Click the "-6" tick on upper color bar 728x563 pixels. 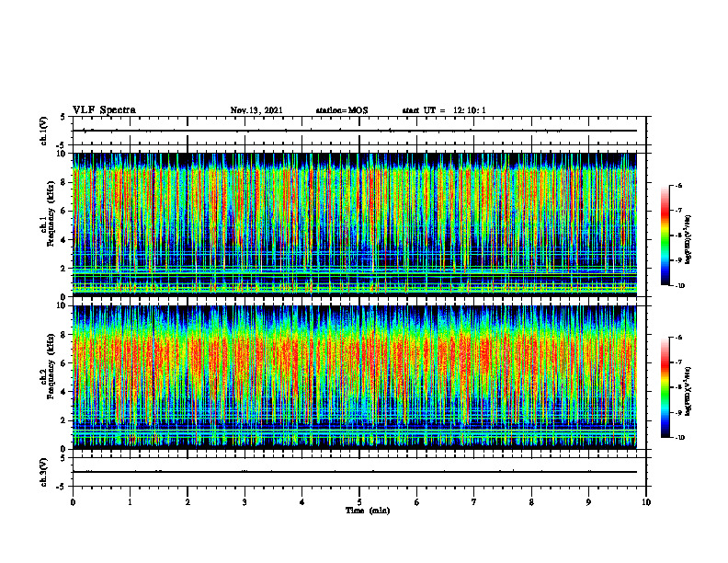point(679,186)
